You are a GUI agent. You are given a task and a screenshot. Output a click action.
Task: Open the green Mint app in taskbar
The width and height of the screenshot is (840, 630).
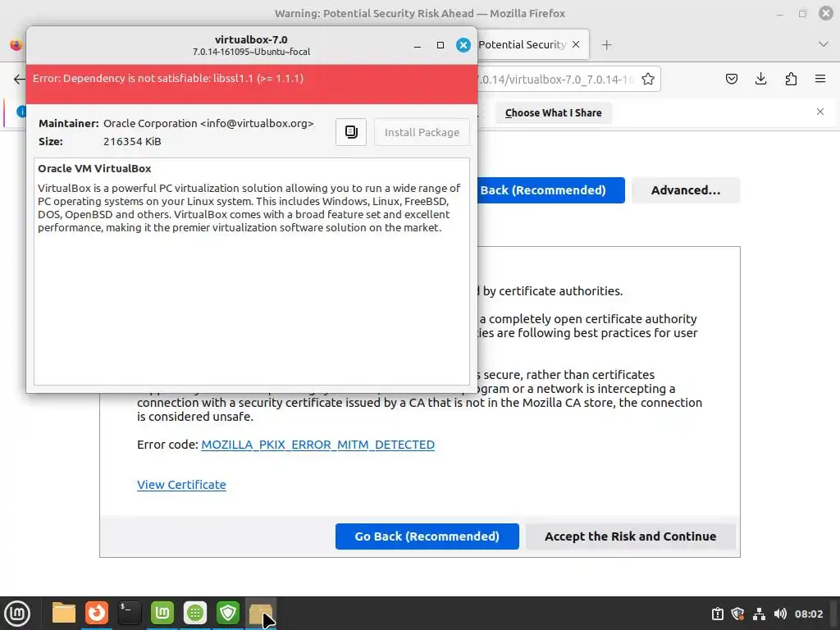[x=162, y=613]
